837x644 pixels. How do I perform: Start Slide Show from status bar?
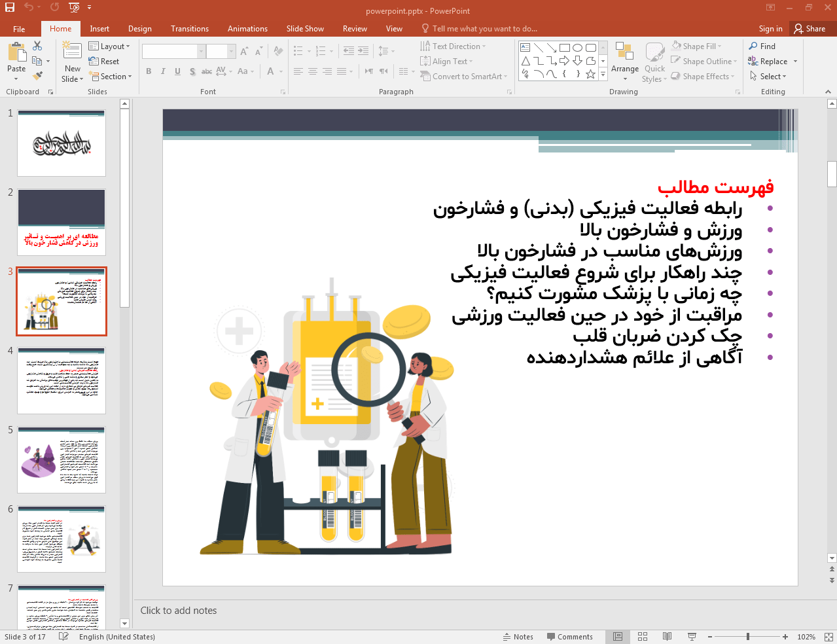(x=692, y=637)
